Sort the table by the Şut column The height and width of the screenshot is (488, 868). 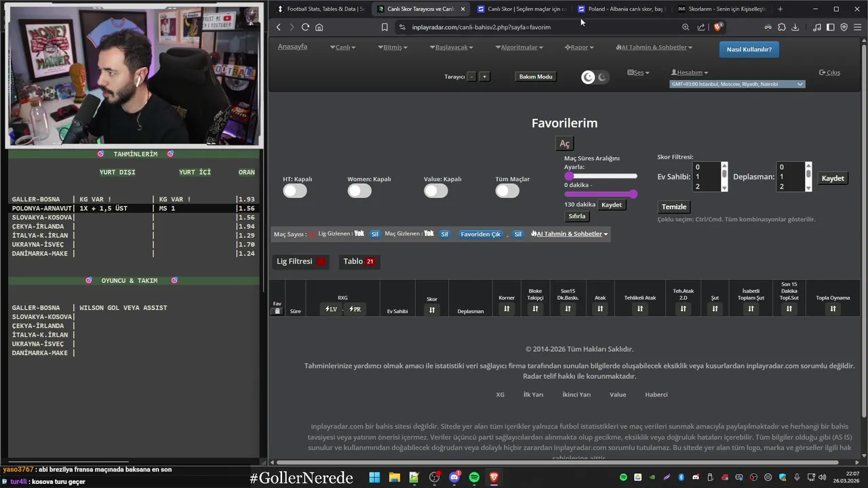pos(715,308)
